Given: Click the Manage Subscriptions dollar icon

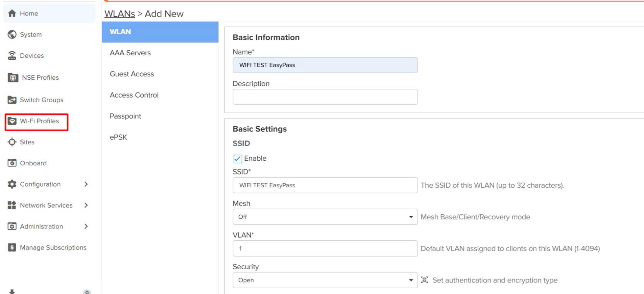Looking at the screenshot, I should (x=12, y=247).
